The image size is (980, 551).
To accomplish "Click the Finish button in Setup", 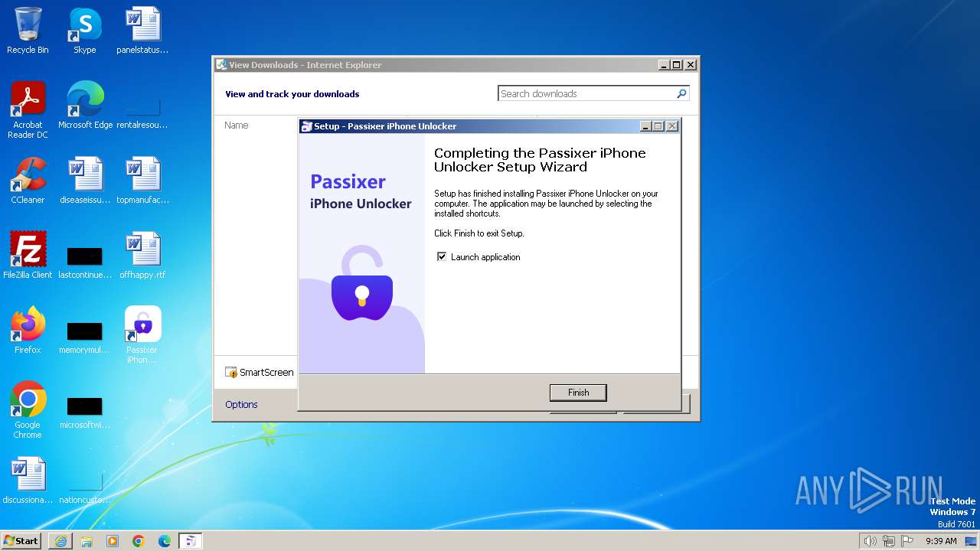I will pyautogui.click(x=578, y=393).
